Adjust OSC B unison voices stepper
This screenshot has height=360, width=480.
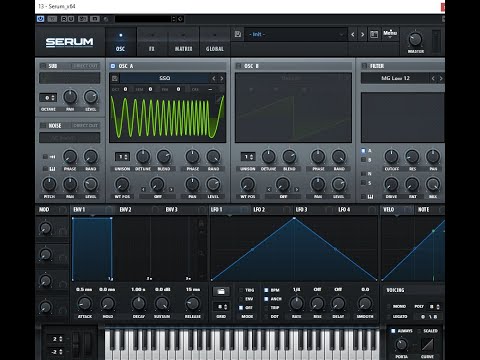(248, 156)
